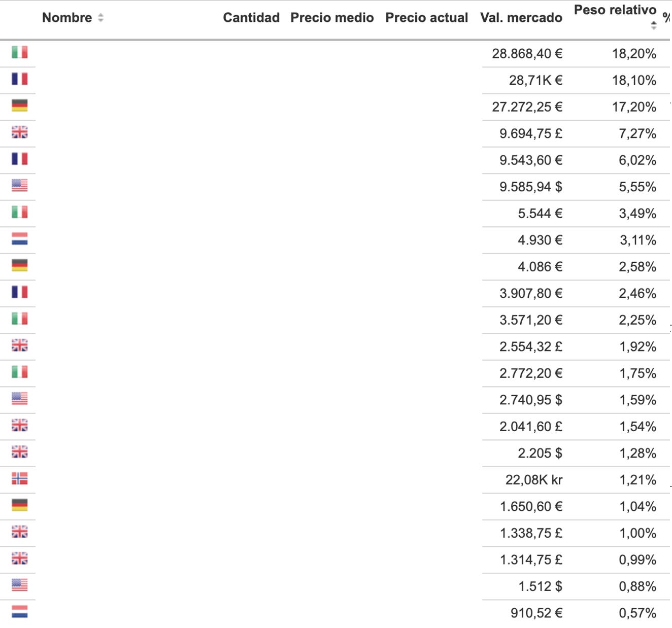Select the 9.694,75 £ market value
The image size is (672, 628).
[531, 133]
